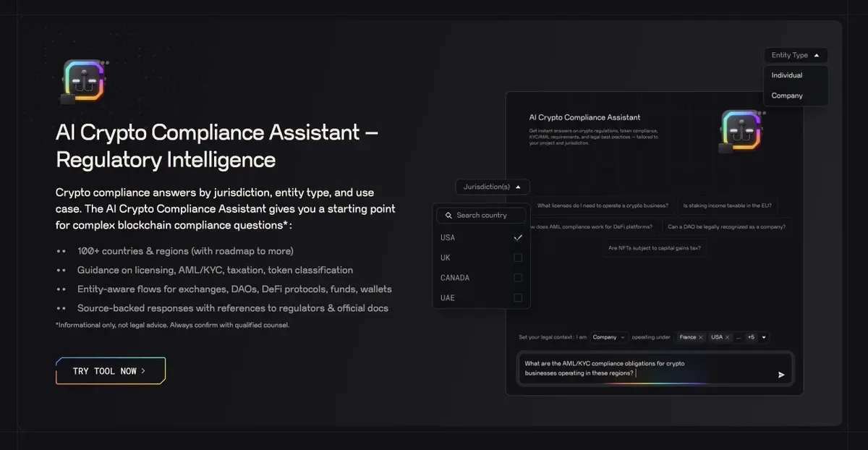Pick the NFTs capital gains tax suggestion
The height and width of the screenshot is (450, 868).
(x=655, y=248)
